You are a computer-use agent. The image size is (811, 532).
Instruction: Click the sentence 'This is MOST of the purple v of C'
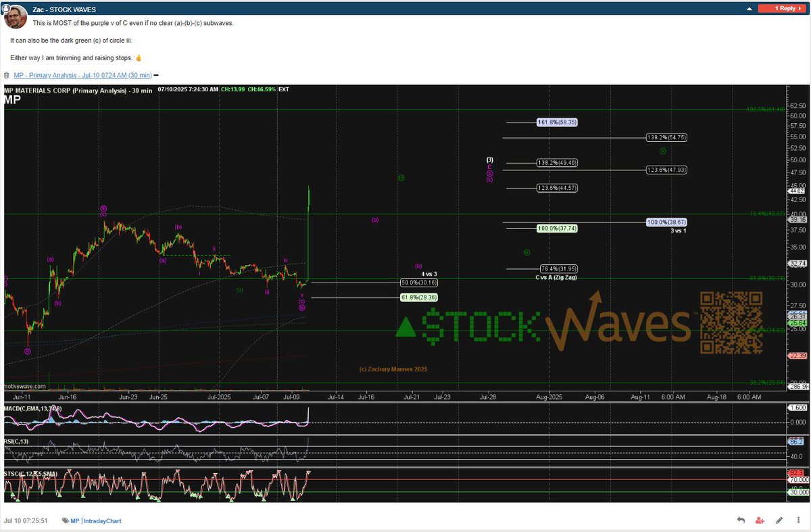pyautogui.click(x=133, y=23)
